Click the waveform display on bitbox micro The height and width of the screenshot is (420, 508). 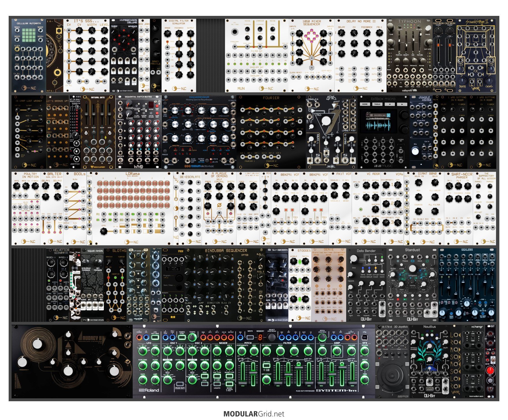378,125
